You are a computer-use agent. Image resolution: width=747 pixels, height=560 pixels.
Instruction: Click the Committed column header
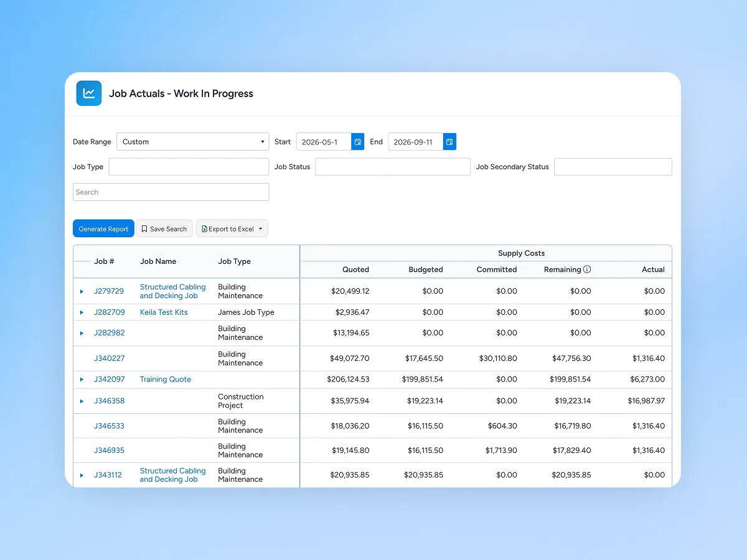tap(497, 269)
